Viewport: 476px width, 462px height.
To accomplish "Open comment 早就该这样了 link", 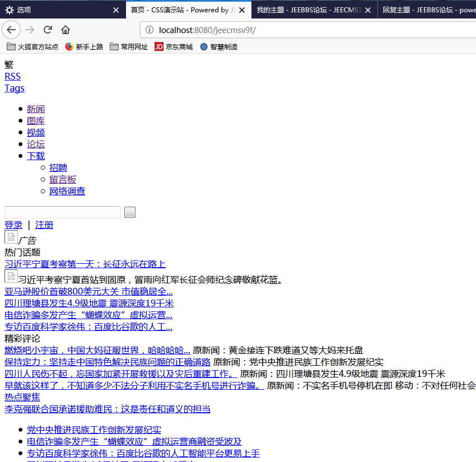I will coord(134,385).
